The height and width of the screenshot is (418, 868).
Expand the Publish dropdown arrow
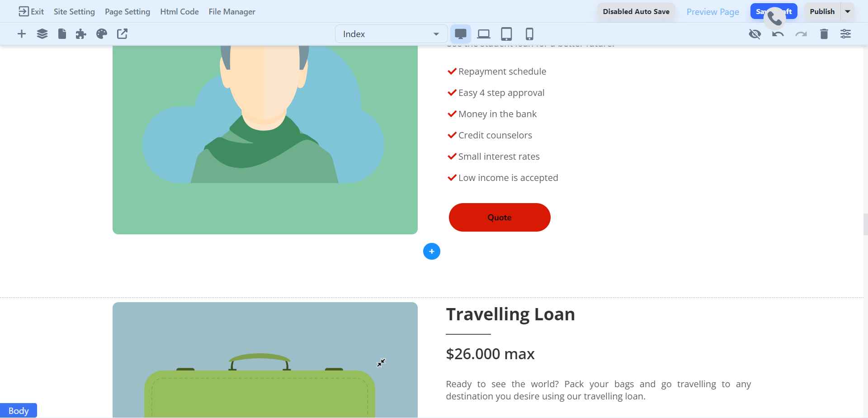coord(848,11)
